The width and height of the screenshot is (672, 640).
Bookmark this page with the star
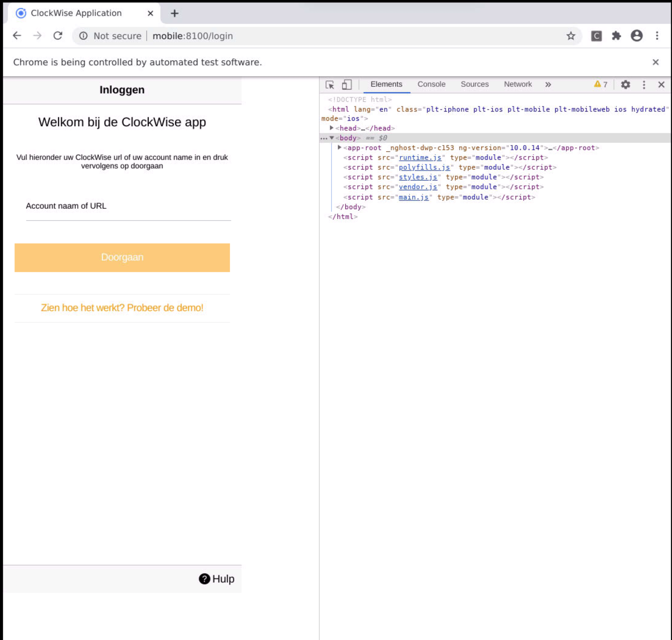pyautogui.click(x=571, y=36)
